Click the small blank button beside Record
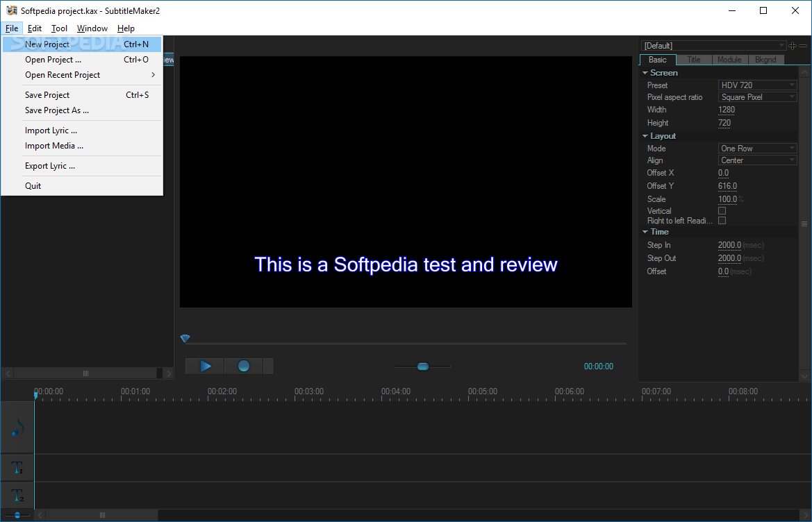The image size is (812, 522). coord(268,367)
